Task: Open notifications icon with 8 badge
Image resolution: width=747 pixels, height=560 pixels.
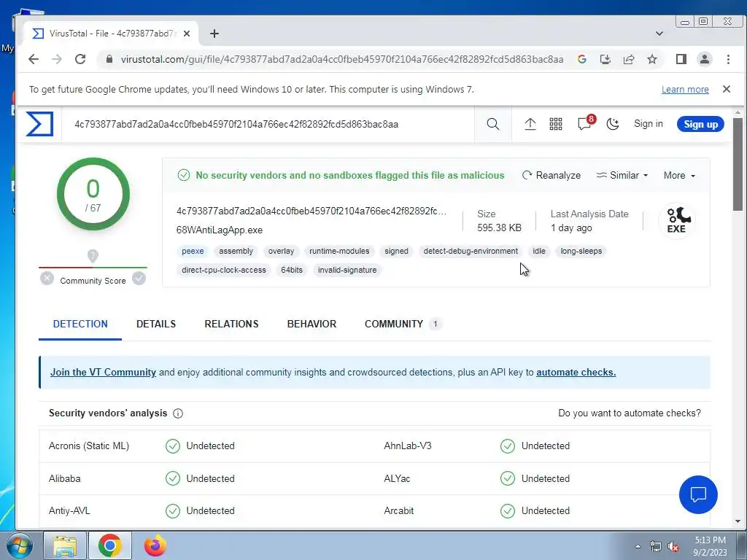Action: pyautogui.click(x=586, y=123)
